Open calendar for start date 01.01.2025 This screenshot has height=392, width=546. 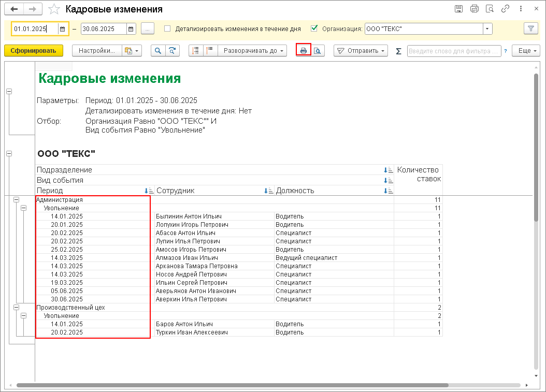pyautogui.click(x=62, y=29)
